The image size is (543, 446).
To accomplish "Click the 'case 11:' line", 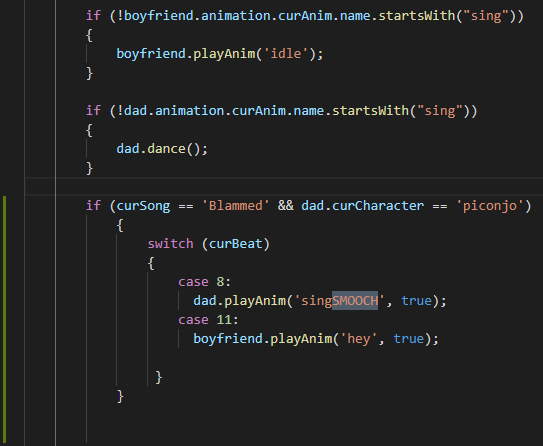I will [x=208, y=320].
